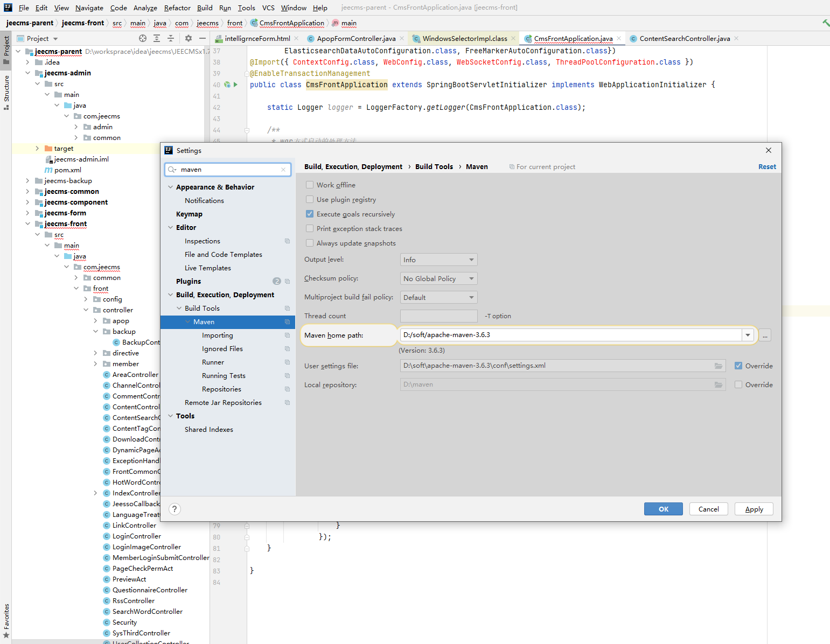Open the Refactor menu
The height and width of the screenshot is (644, 830).
(x=177, y=8)
